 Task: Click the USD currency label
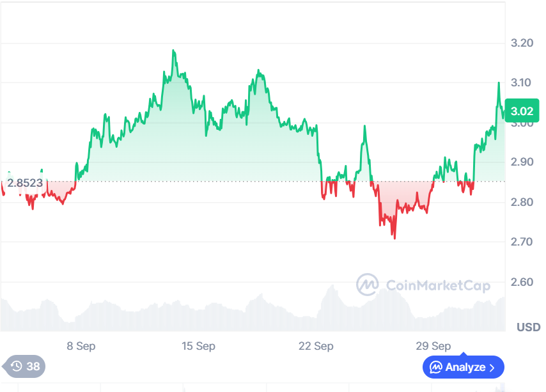pos(528,327)
